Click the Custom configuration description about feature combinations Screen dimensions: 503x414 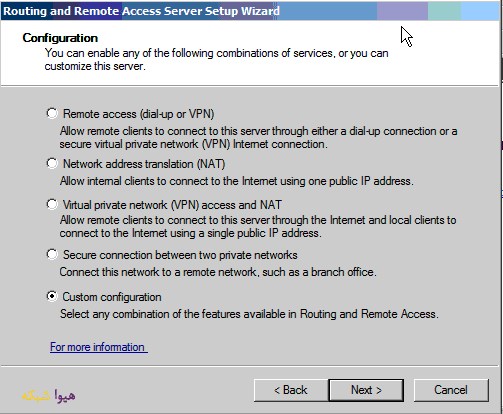249,314
